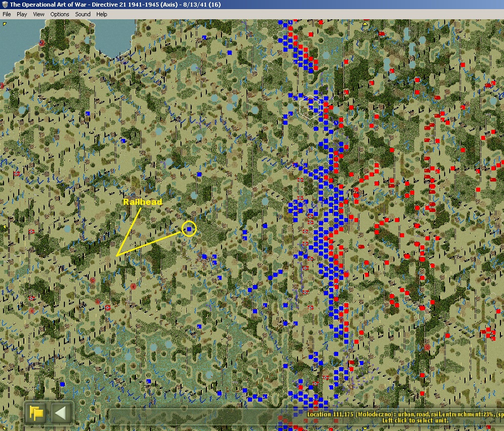Click the yellow flags button

point(37,412)
